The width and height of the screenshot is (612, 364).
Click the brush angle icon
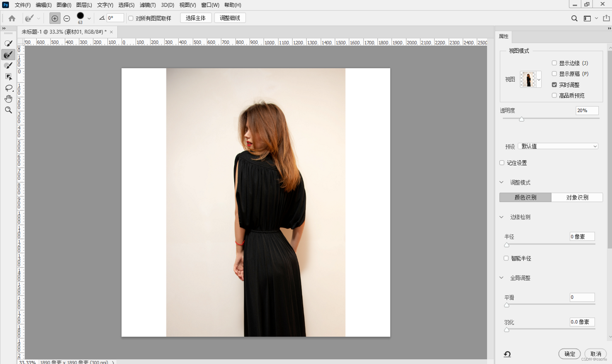pyautogui.click(x=102, y=18)
